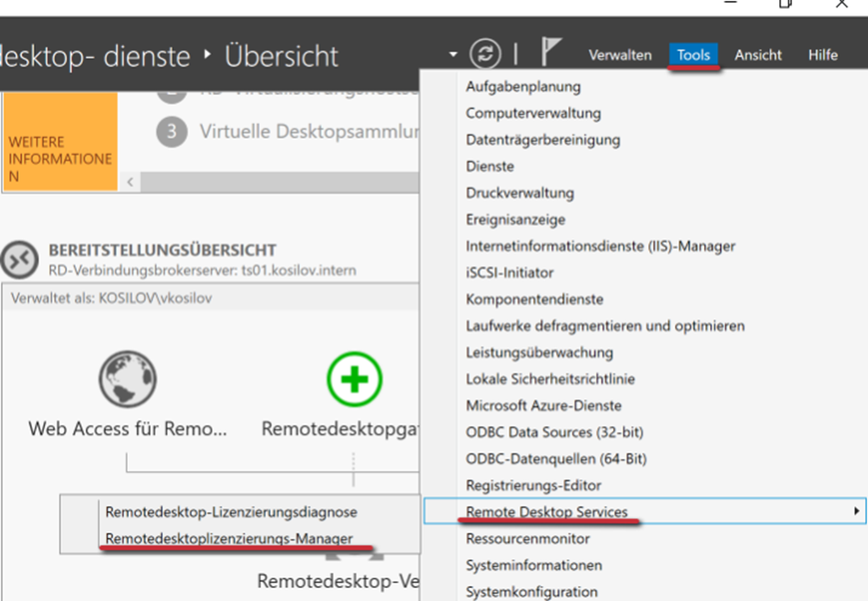Open the Hilfe menu

click(822, 55)
